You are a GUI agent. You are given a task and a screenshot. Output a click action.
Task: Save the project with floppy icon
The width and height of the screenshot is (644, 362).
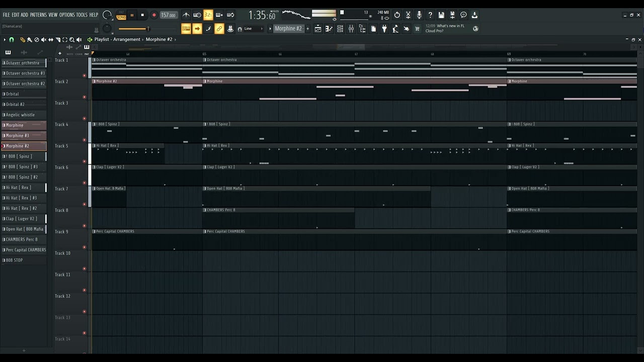coord(441,15)
